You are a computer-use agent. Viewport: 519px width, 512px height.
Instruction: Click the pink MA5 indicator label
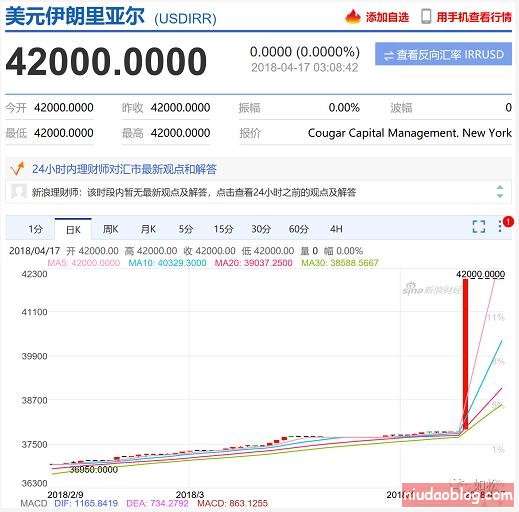pyautogui.click(x=84, y=263)
